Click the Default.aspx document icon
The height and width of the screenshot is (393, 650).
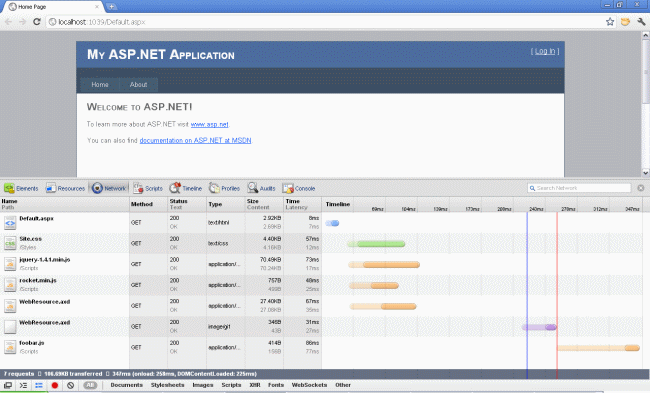point(10,223)
